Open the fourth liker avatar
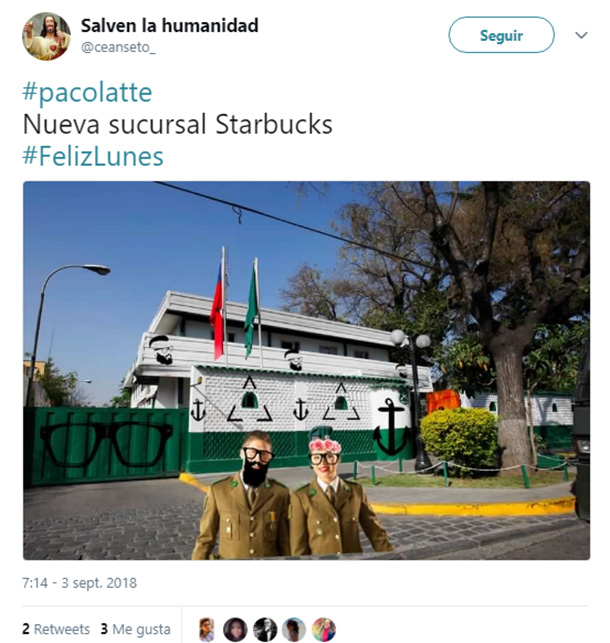610x643 pixels. (294, 629)
